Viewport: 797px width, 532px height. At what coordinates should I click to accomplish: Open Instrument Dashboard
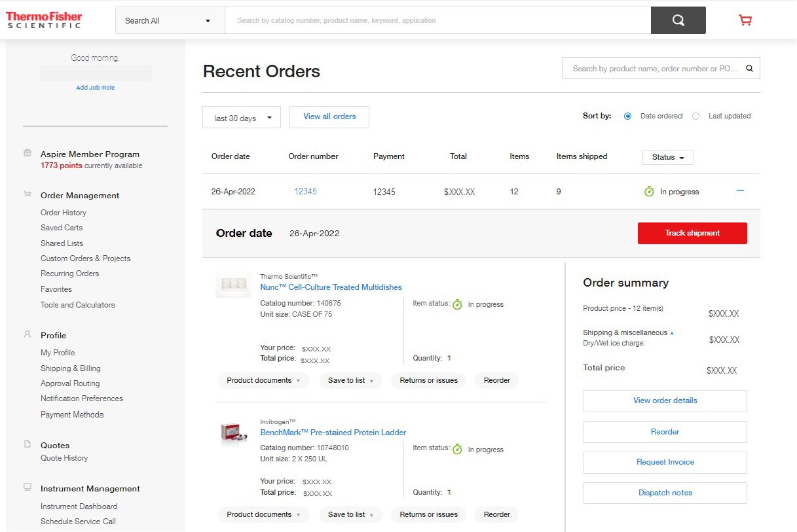79,506
